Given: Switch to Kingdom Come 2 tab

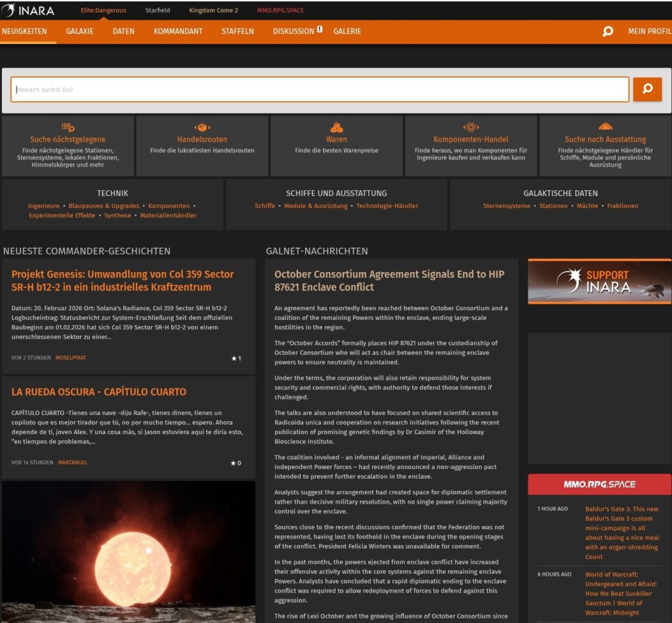Looking at the screenshot, I should [213, 10].
